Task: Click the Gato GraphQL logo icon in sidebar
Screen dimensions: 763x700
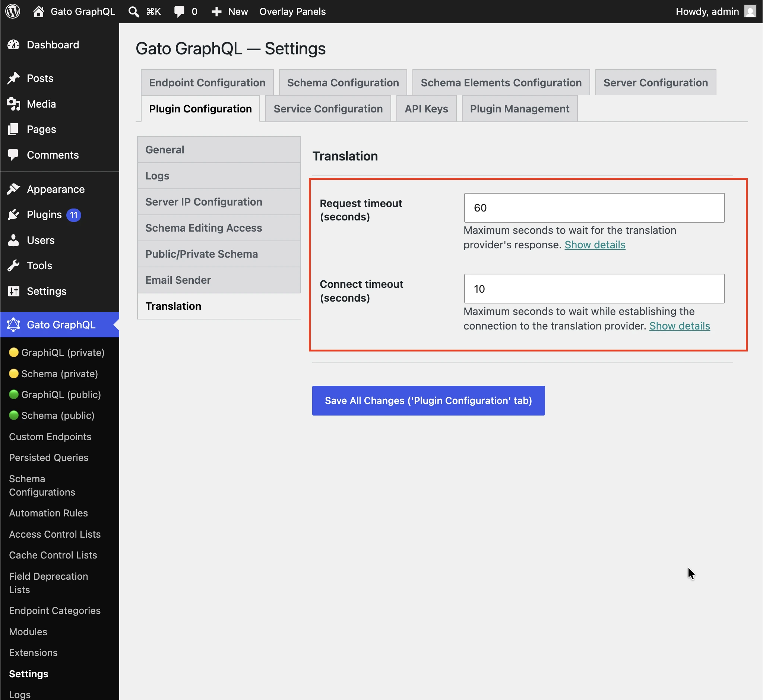Action: pos(14,325)
